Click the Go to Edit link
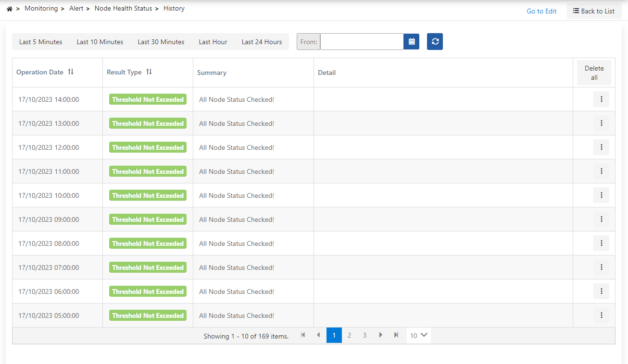This screenshot has width=628, height=364. point(541,11)
